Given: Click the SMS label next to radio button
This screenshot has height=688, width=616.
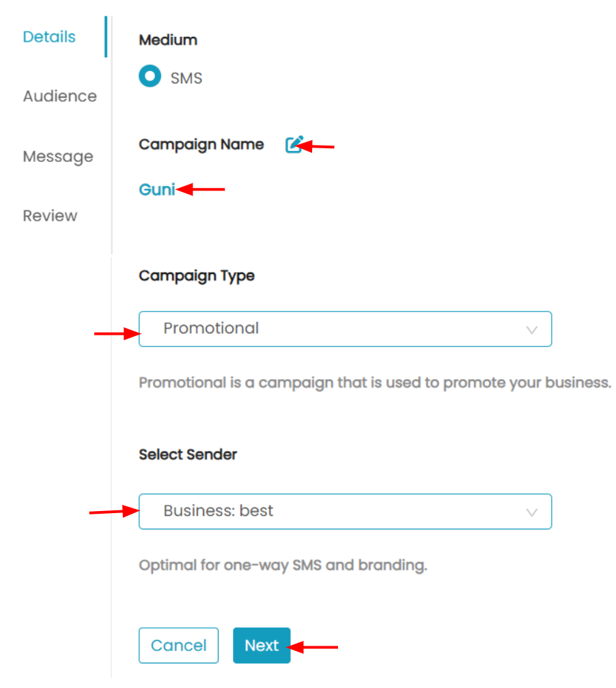Looking at the screenshot, I should coord(186,78).
